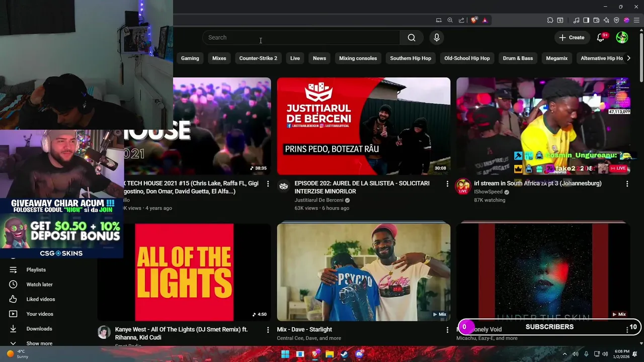
Task: Open Brave Shields lion icon
Action: tap(474, 20)
